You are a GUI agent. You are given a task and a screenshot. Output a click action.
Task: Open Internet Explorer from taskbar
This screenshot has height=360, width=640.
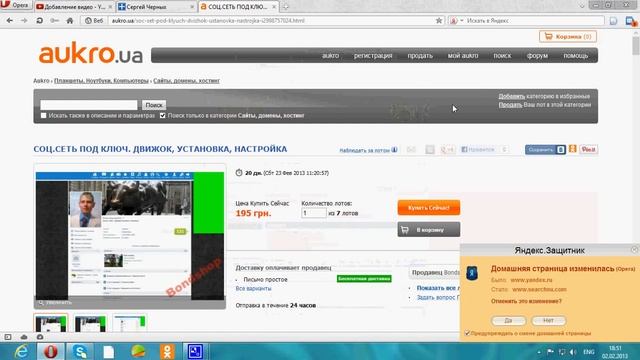[x=20, y=351]
